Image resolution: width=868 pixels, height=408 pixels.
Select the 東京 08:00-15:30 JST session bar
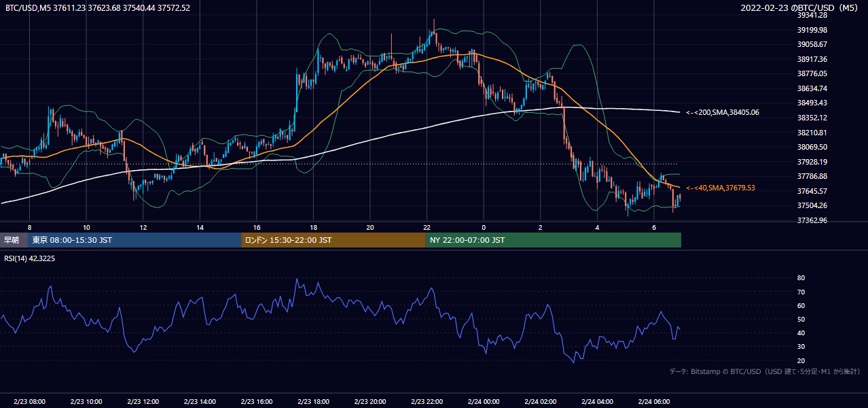coord(135,240)
